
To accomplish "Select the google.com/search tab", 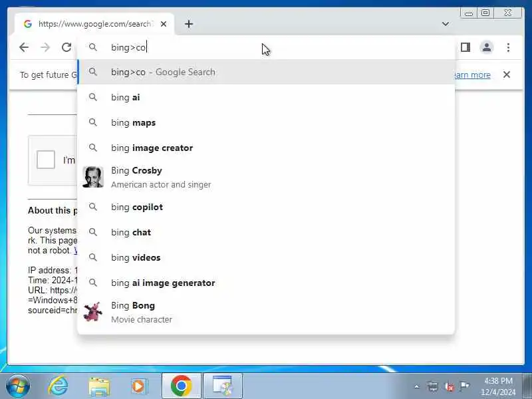I will 94,24.
